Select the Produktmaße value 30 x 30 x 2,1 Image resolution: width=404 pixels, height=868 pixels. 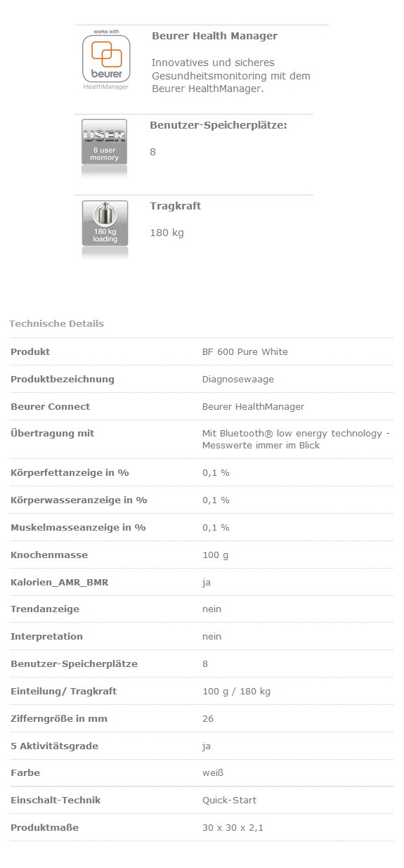(233, 827)
